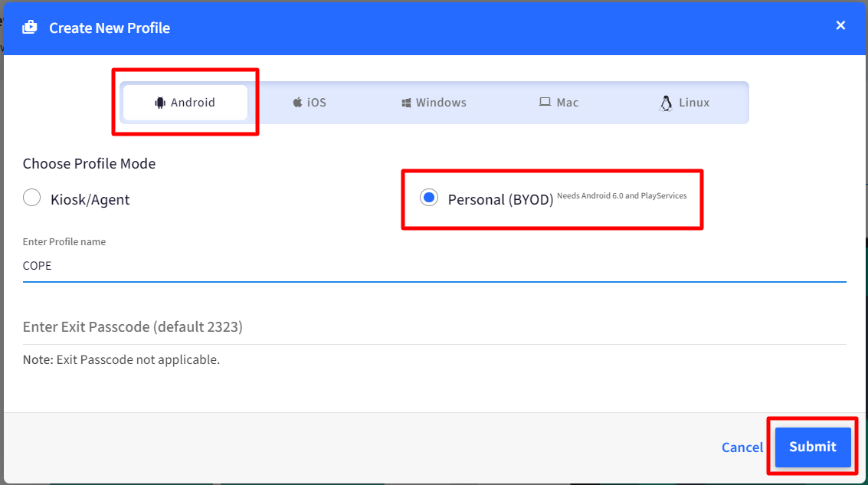Image resolution: width=868 pixels, height=485 pixels.
Task: Click the 'Choose Profile Mode' heading
Action: pos(89,164)
